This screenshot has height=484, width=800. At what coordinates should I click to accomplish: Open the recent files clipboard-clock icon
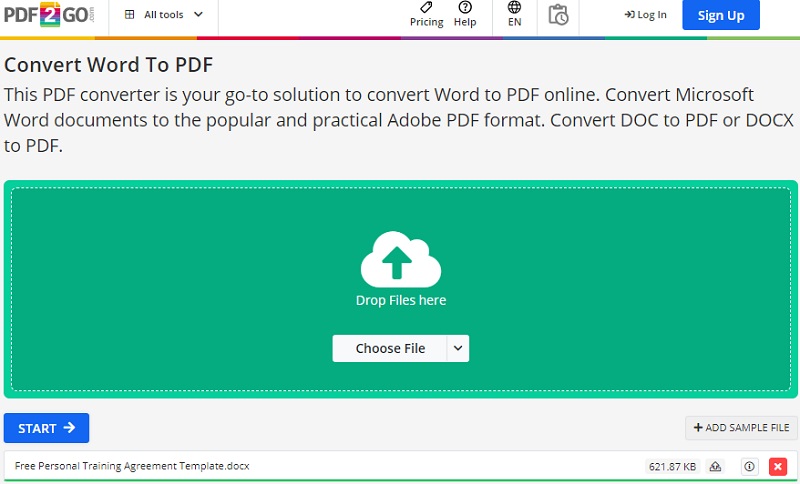click(558, 15)
